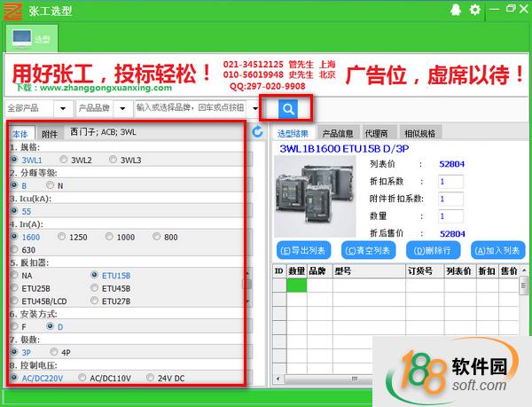The height and width of the screenshot is (407, 532).
Task: Click the brand search input field
Action: pos(192,108)
